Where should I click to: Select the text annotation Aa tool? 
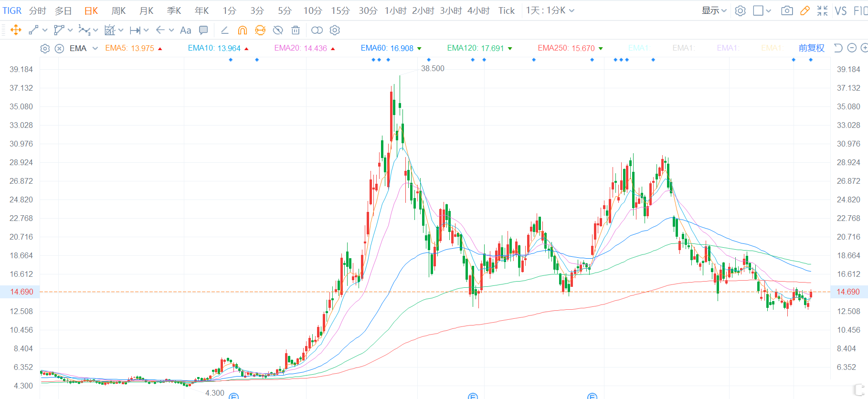click(x=185, y=30)
